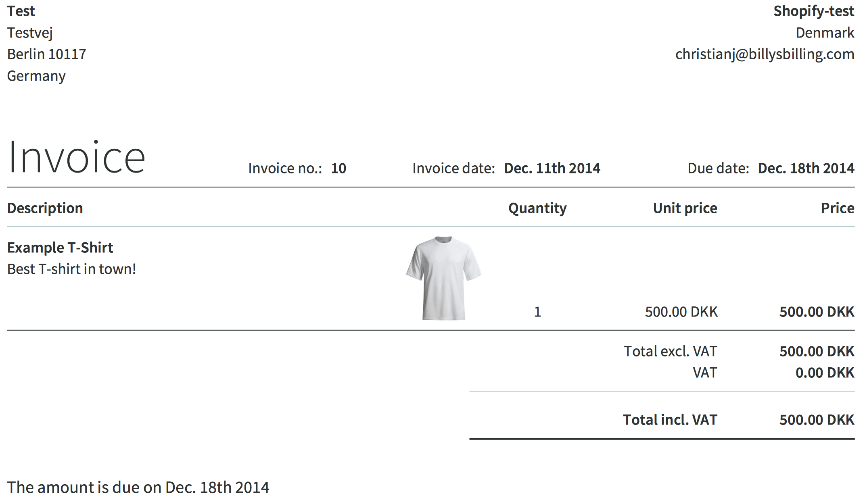Click the amount is due footer note

(138, 487)
